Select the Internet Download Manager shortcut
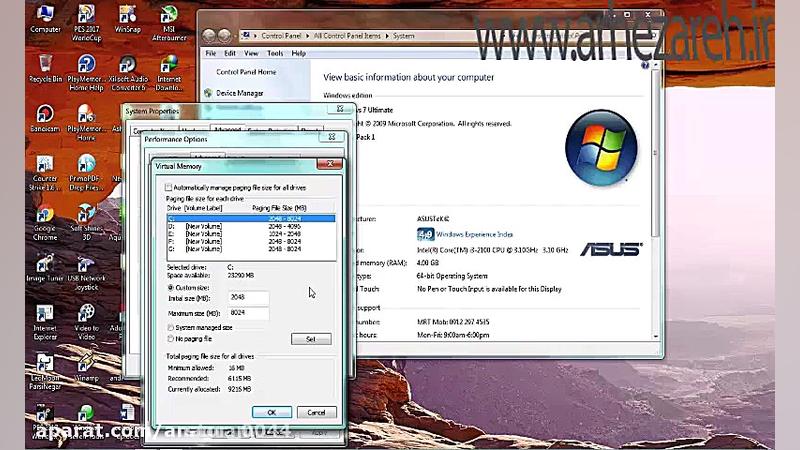Image resolution: width=800 pixels, height=450 pixels. coord(169,73)
